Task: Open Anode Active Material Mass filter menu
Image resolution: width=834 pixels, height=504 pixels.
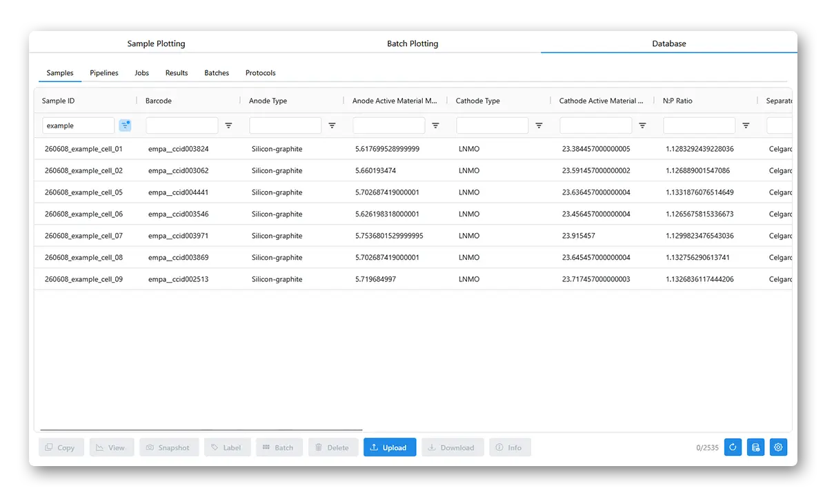Action: click(x=435, y=125)
